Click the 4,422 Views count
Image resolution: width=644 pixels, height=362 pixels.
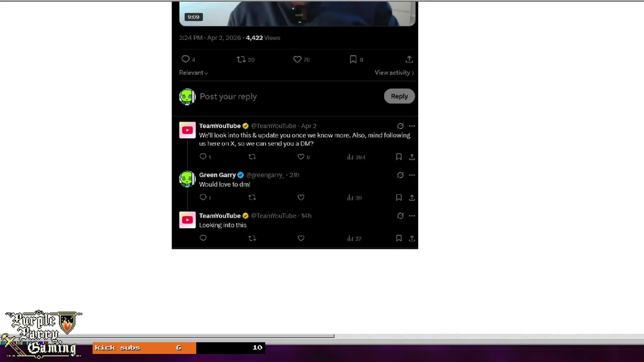[263, 38]
